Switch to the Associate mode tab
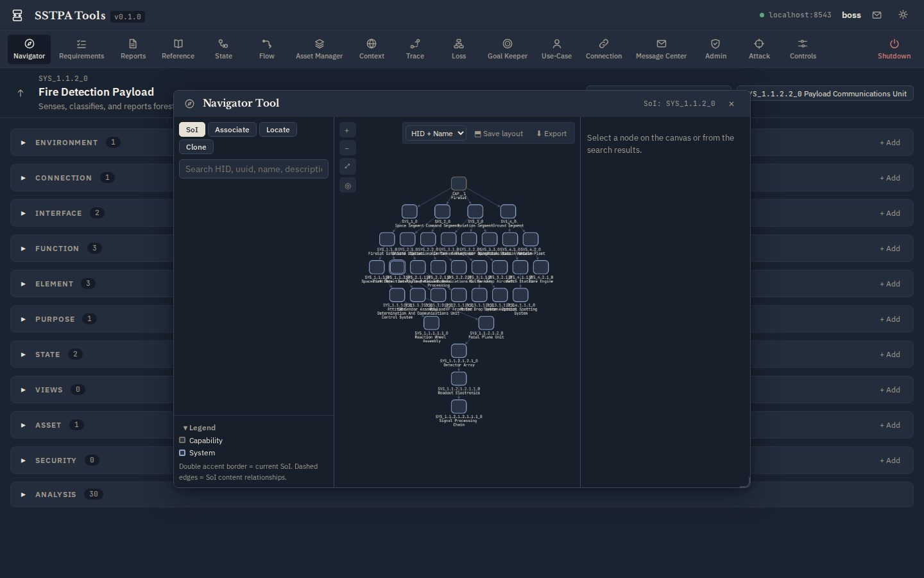 (232, 130)
